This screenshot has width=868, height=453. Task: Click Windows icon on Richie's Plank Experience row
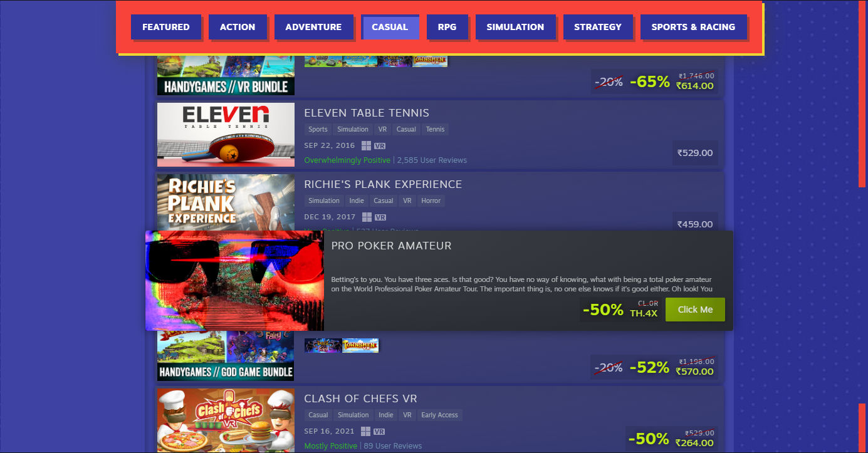coord(366,217)
